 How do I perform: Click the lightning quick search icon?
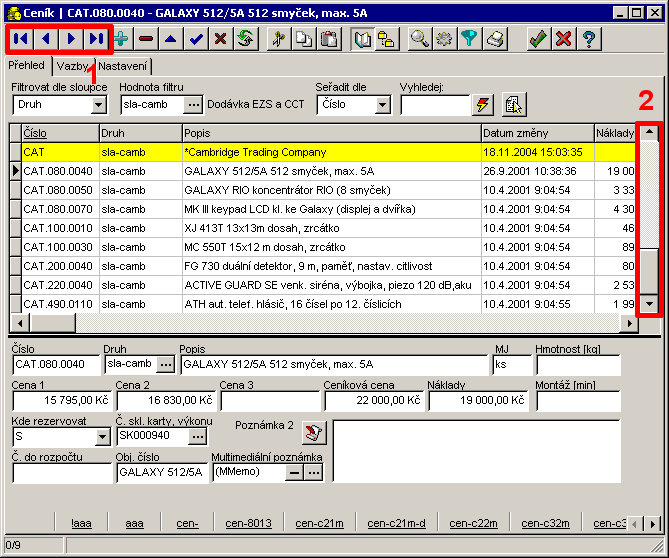tap(484, 104)
